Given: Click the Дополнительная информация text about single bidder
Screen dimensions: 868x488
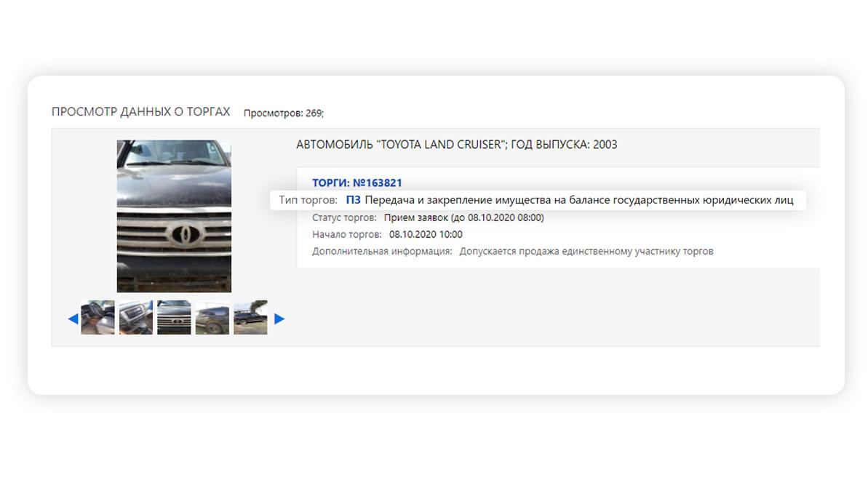Looking at the screenshot, I should pos(586,251).
